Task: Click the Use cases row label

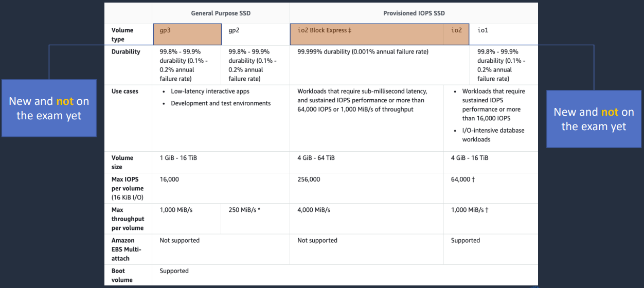Action: (x=124, y=92)
